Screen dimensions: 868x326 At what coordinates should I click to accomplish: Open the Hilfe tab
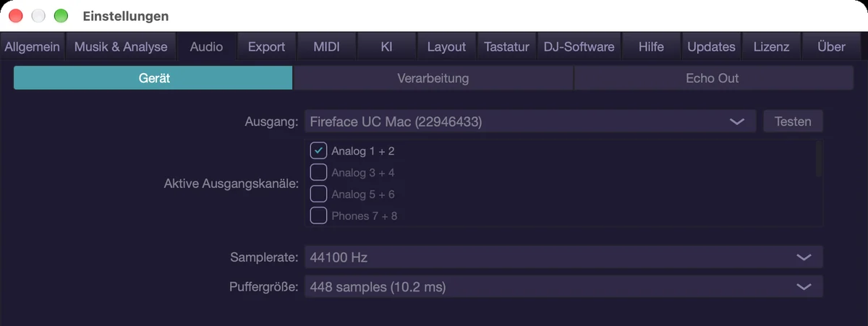pyautogui.click(x=651, y=47)
